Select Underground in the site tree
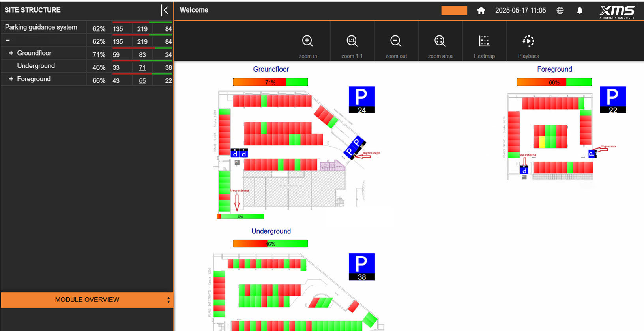 point(36,66)
